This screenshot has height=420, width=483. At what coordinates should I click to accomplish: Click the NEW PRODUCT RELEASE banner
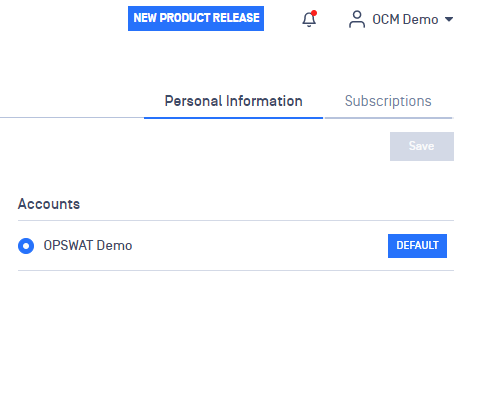[x=196, y=18]
